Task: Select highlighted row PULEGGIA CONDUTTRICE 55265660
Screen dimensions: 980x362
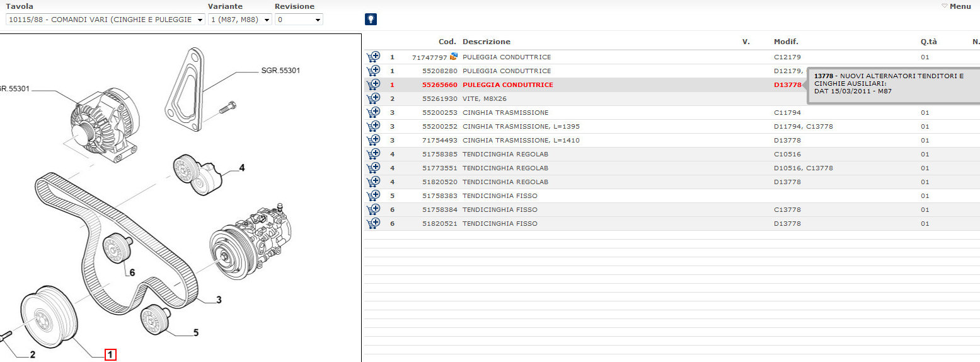Action: 507,85
